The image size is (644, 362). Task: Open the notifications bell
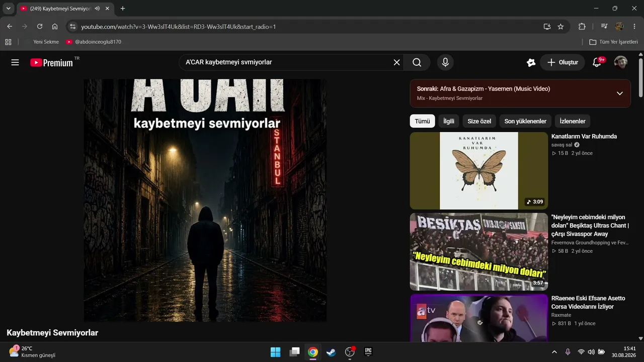point(597,62)
